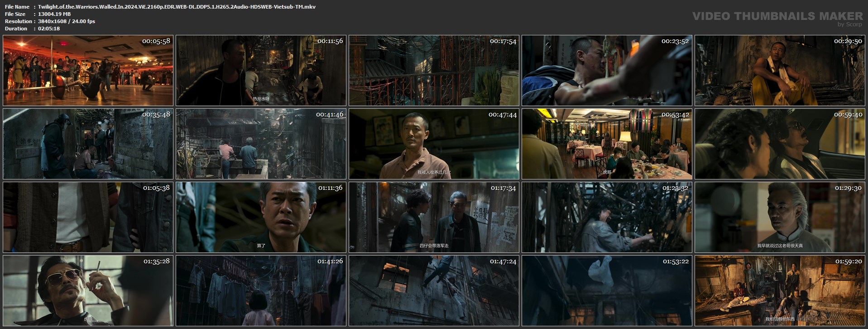This screenshot has height=329, width=868.
Task: Select the thumbnail stamped 00:29:50
Action: (x=780, y=71)
